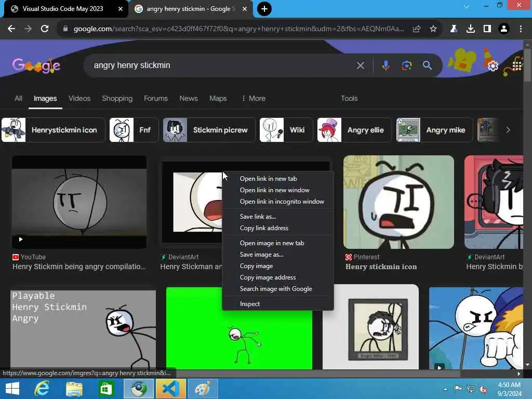Choose Search image with Google
This screenshot has height=399, width=532.
tap(277, 289)
